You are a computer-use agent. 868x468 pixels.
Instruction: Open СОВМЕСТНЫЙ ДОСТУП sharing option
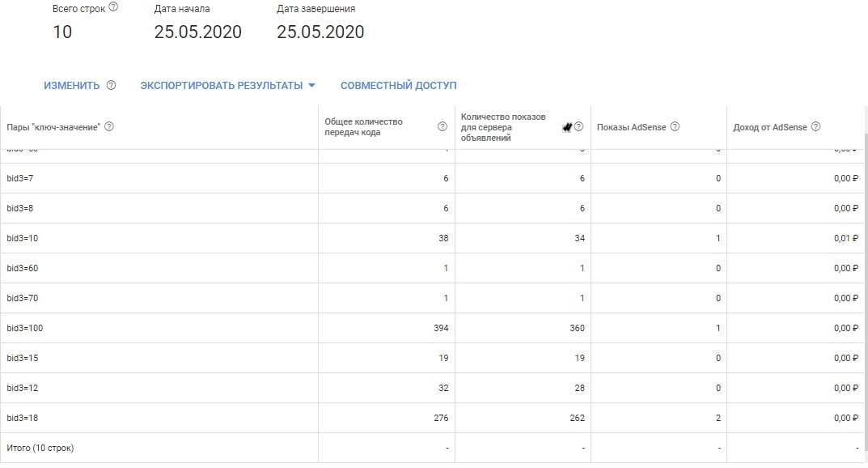click(x=398, y=86)
